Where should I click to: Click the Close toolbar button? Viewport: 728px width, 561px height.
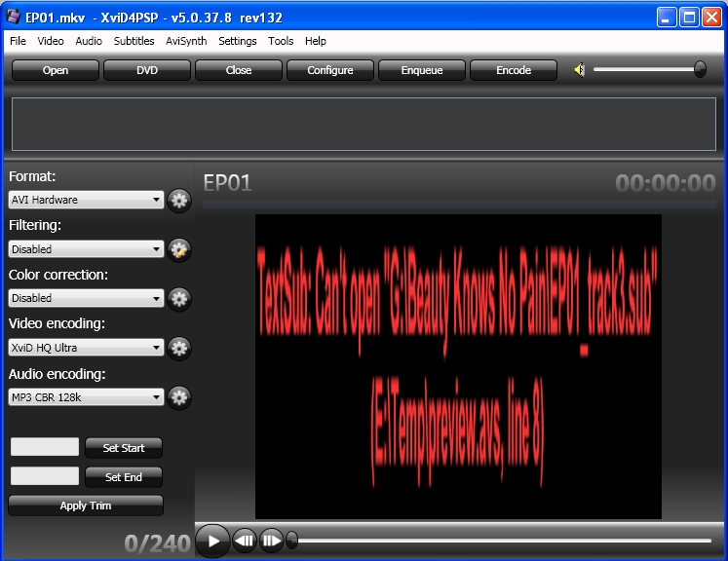239,70
